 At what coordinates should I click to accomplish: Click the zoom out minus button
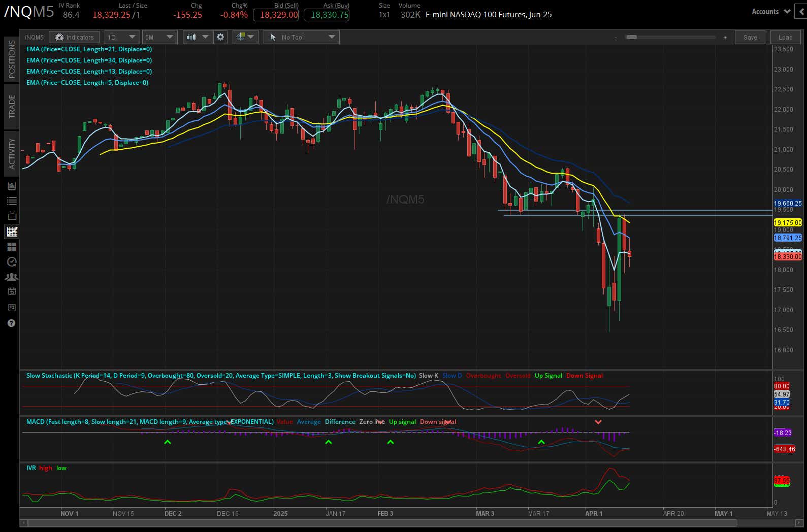click(x=616, y=37)
